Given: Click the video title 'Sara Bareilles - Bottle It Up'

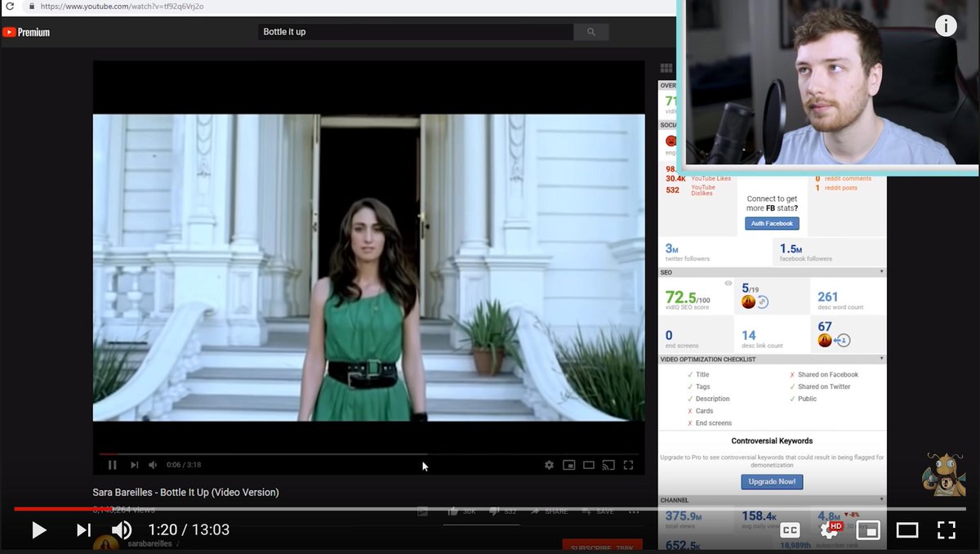Looking at the screenshot, I should coord(186,492).
